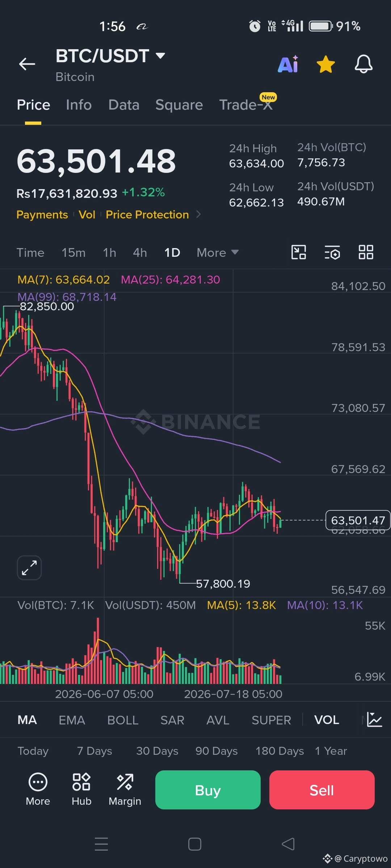Select the 1h chart interval

pos(109,252)
